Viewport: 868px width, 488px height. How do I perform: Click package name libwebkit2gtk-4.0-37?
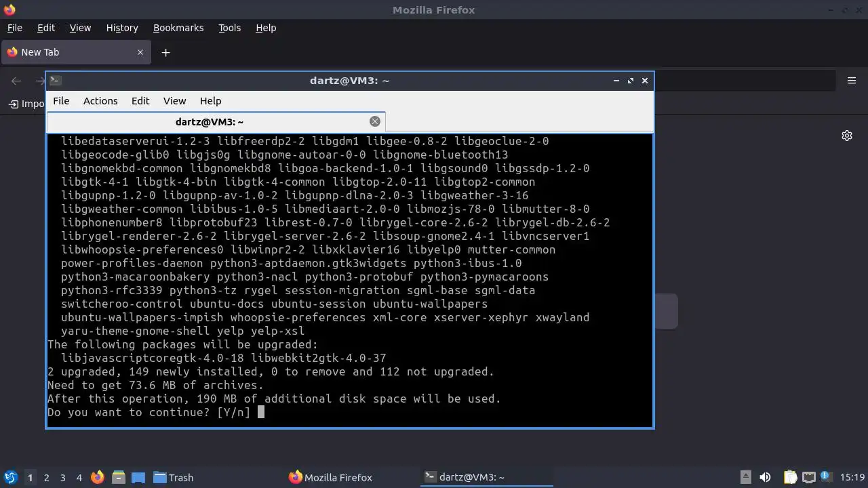point(318,358)
